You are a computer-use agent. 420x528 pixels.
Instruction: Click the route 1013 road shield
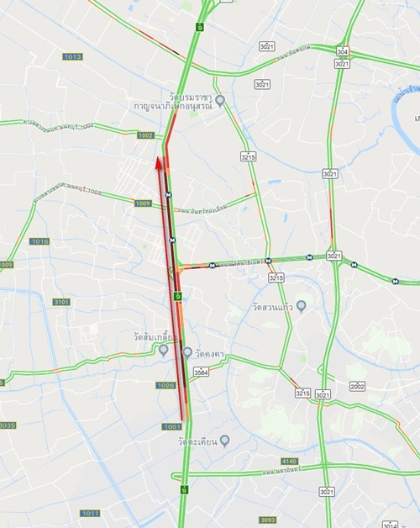[x=73, y=56]
